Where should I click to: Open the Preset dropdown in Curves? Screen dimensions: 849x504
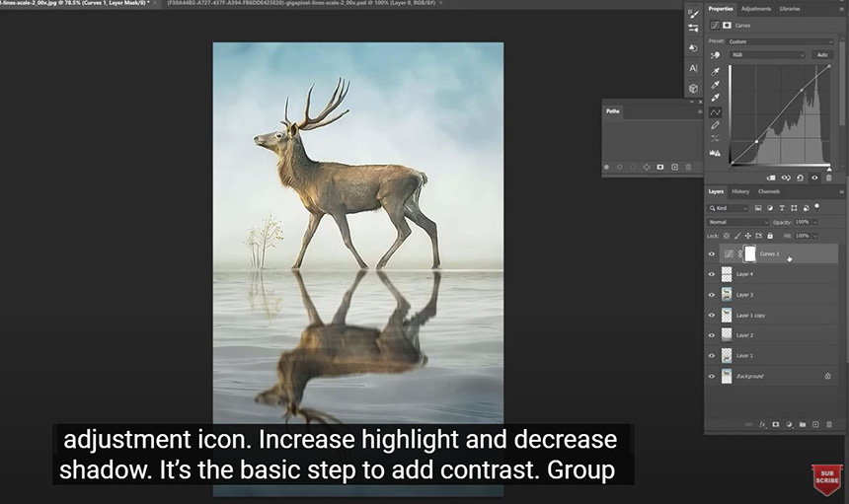pyautogui.click(x=780, y=41)
